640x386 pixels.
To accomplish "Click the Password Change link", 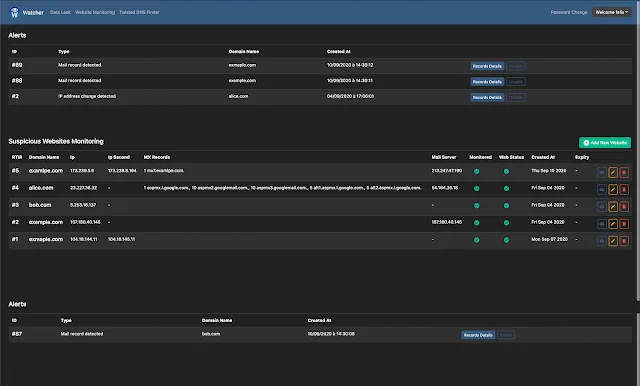I will (x=569, y=12).
